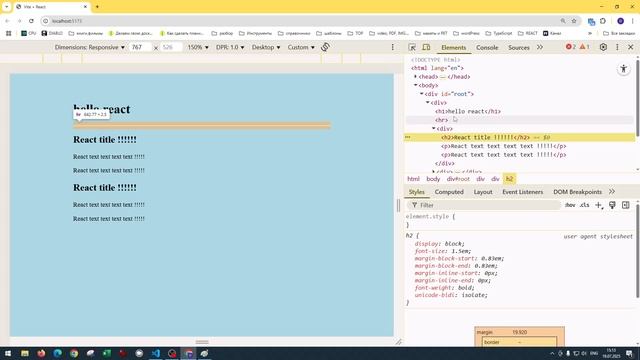Open the rendering emulation paintbrush icon
This screenshot has height=360, width=640.
(x=612, y=205)
